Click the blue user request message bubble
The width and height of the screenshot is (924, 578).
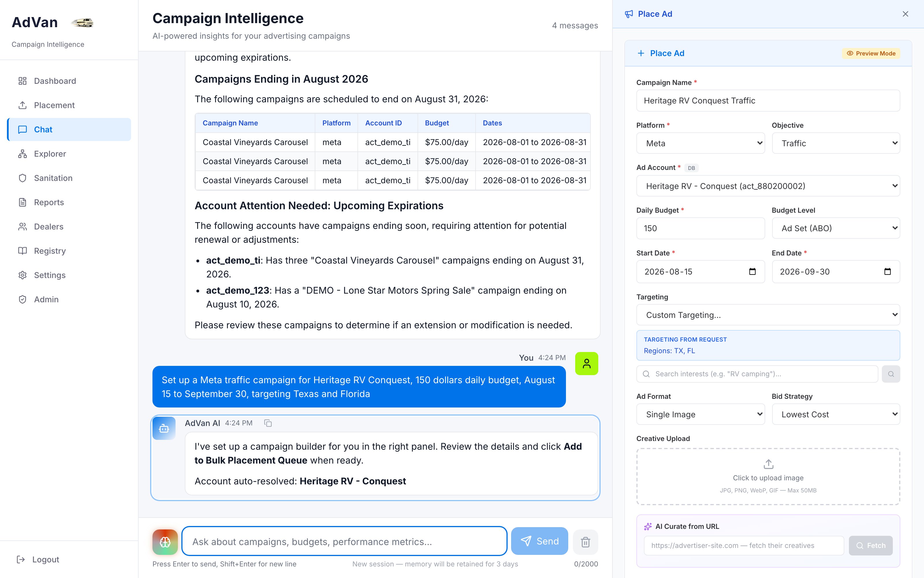coord(359,387)
